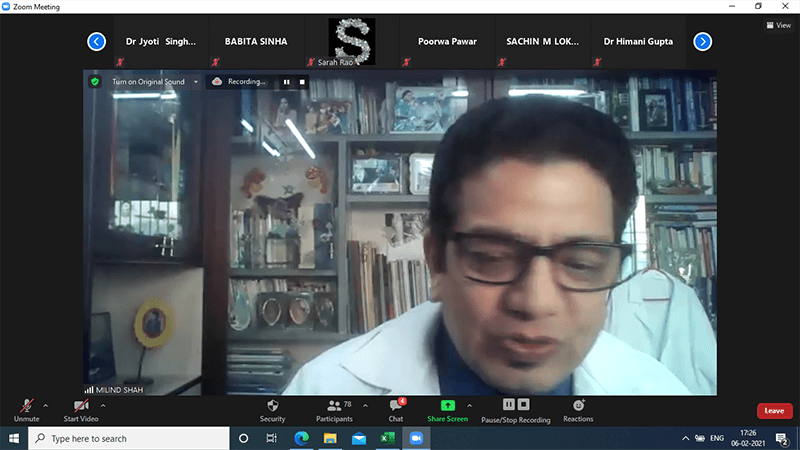Show previous participants with left arrow
800x450 pixels.
[x=97, y=42]
